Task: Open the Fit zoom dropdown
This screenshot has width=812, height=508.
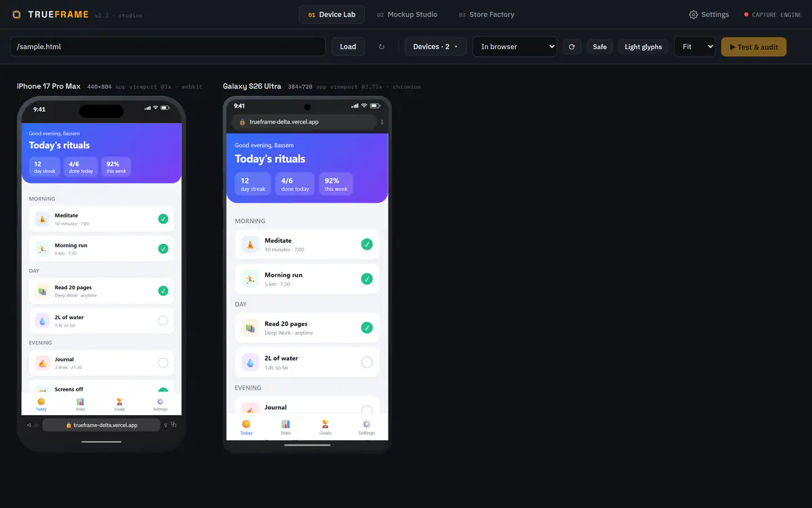Action: coord(695,47)
